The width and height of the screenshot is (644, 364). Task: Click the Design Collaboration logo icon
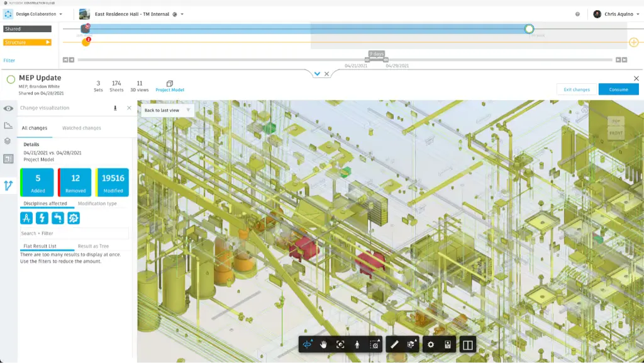(8, 14)
